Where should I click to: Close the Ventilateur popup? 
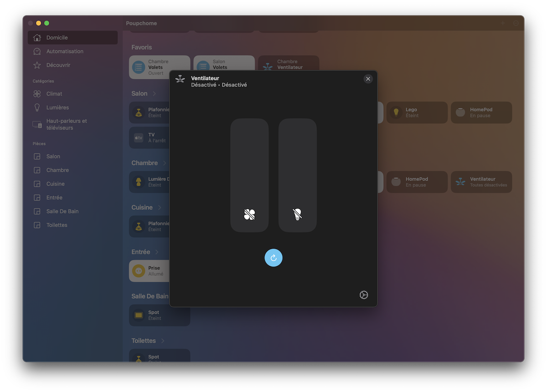pos(368,79)
